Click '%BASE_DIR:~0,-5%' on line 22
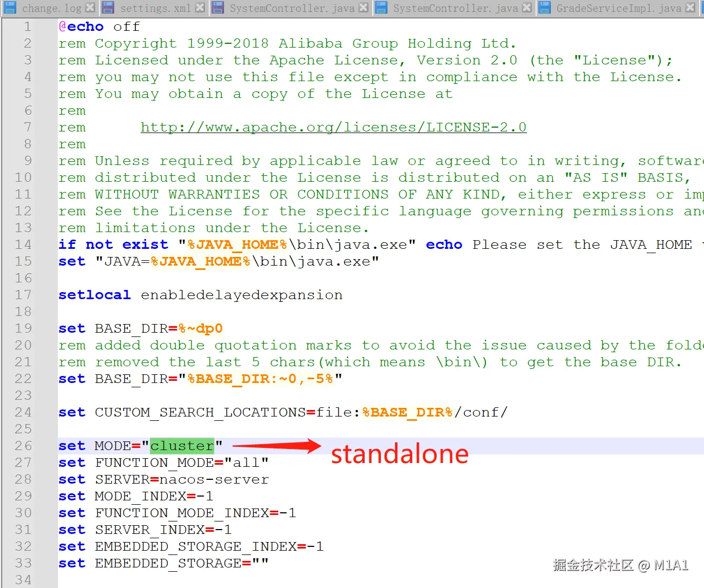 tap(260, 379)
